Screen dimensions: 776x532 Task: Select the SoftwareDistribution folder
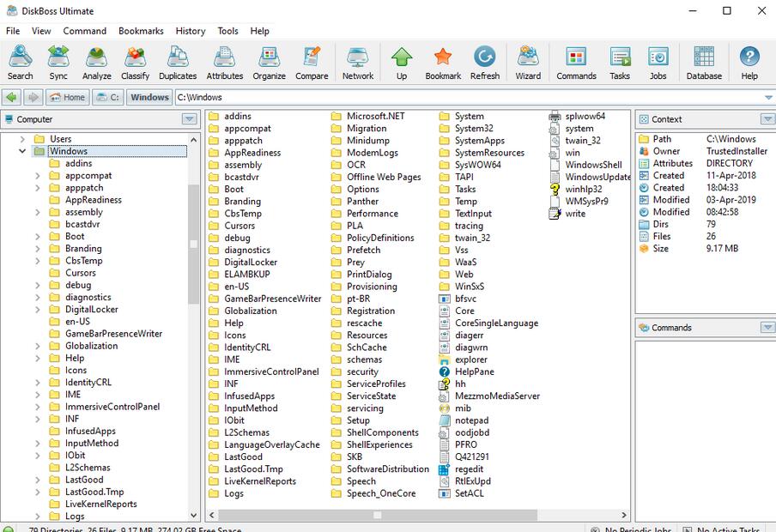[380, 469]
